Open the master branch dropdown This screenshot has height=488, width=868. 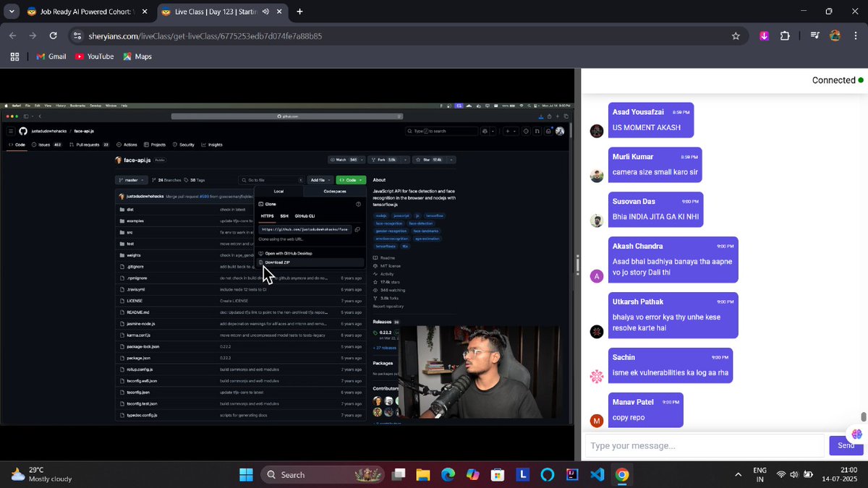[130, 180]
